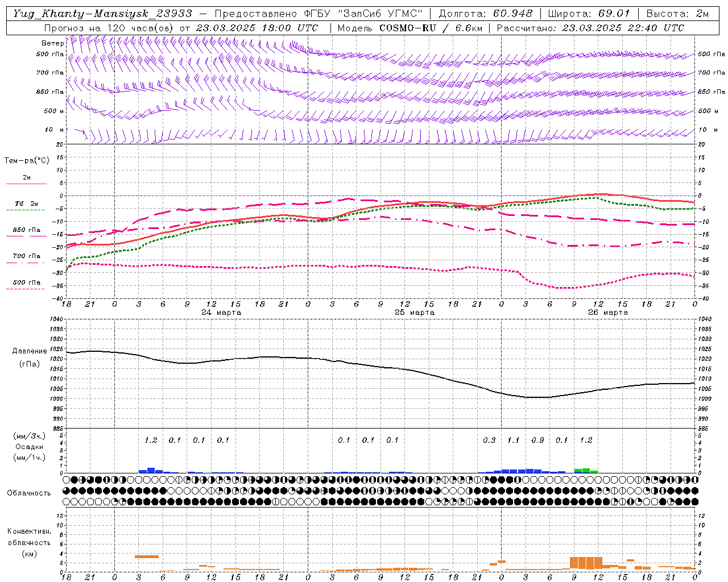Click the precipitation value '0.3'
This screenshot has height=582, width=728.
coord(489,440)
